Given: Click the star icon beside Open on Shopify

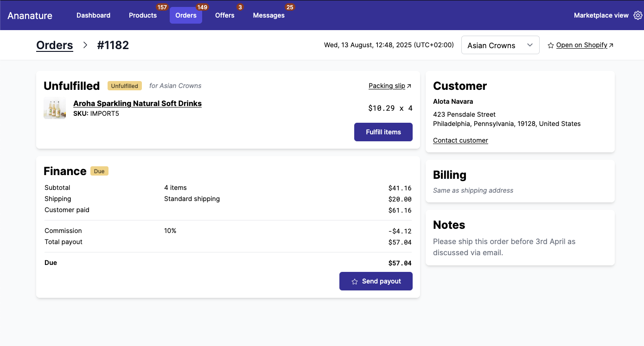Looking at the screenshot, I should [551, 45].
